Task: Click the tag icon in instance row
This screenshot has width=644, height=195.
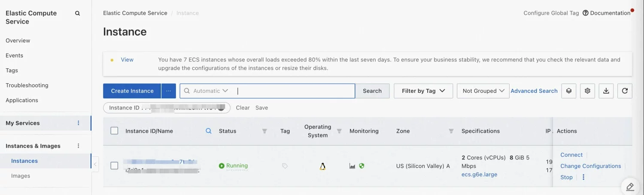Action: tap(285, 166)
